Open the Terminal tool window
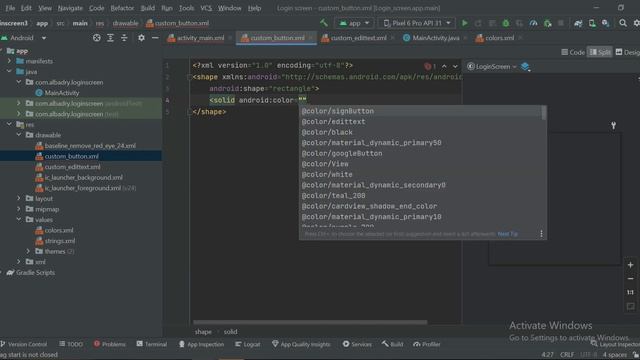 (x=151, y=344)
